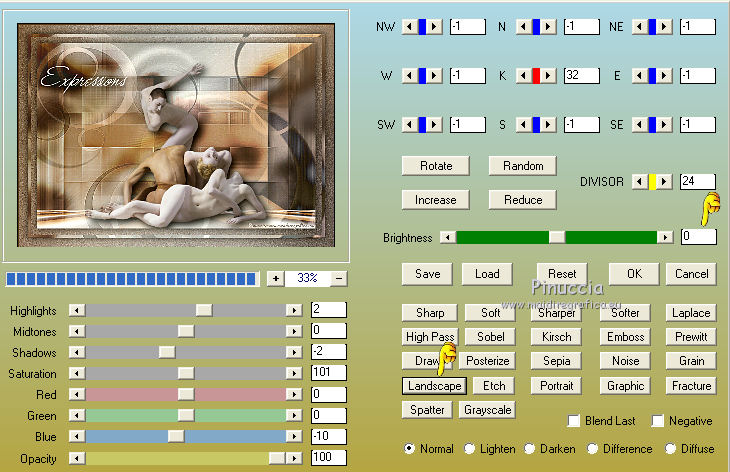Click the Highlights slider thumb

coord(204,310)
